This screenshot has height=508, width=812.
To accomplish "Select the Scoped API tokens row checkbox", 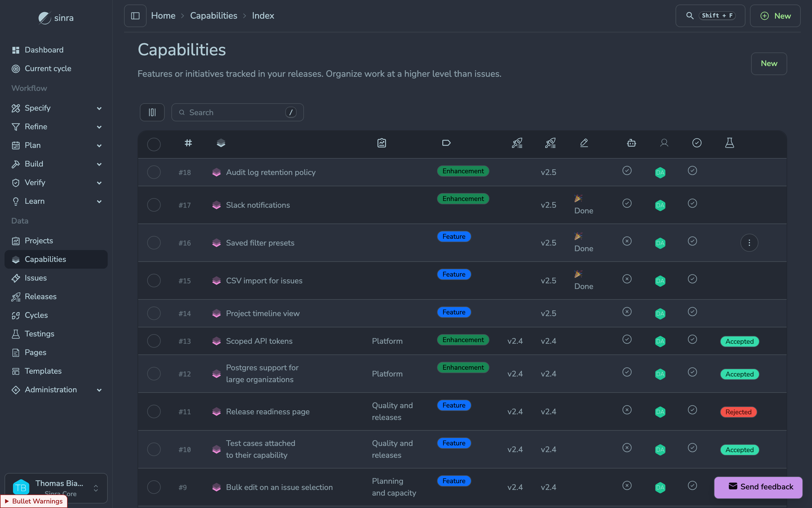I will [154, 341].
